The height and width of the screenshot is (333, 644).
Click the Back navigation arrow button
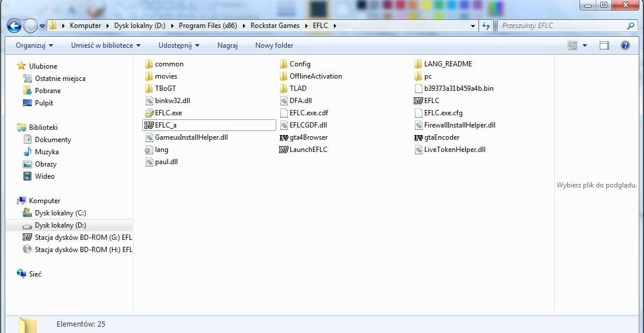pyautogui.click(x=14, y=26)
